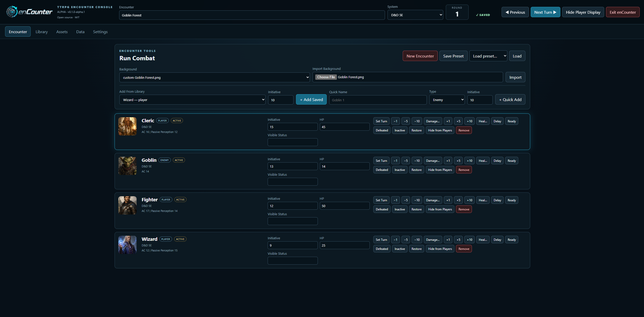644x317 pixels.
Task: Click the New Encounter button
Action: 420,56
